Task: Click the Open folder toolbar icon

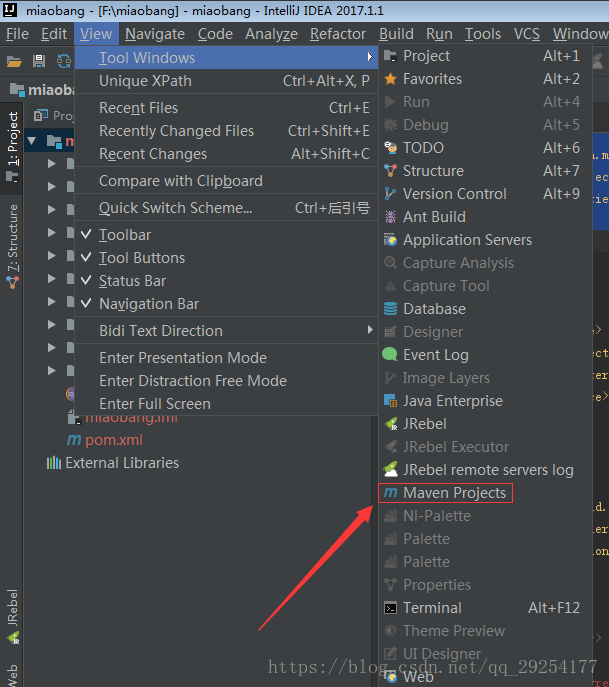Action: tap(14, 61)
